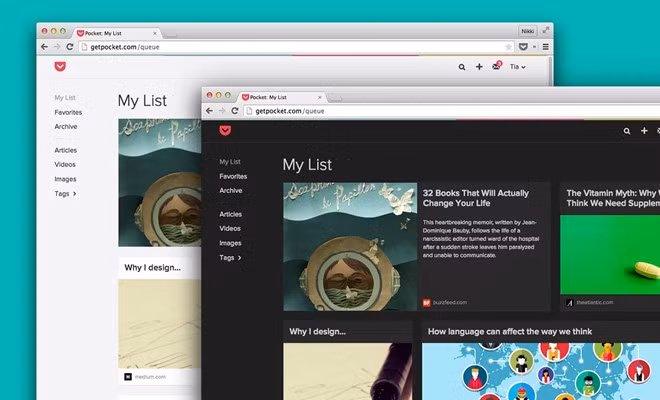Select Archive in the light sidebar
This screenshot has width=660, height=400.
pyautogui.click(x=66, y=126)
